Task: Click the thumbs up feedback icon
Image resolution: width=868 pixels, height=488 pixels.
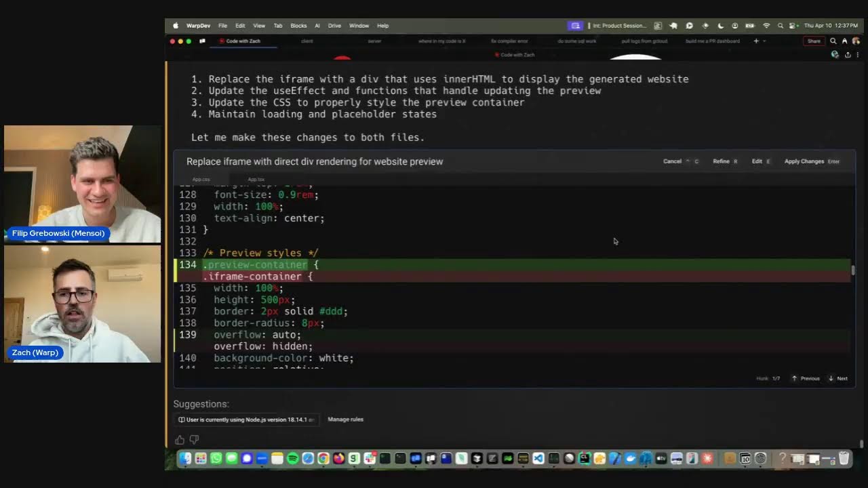Action: [180, 440]
